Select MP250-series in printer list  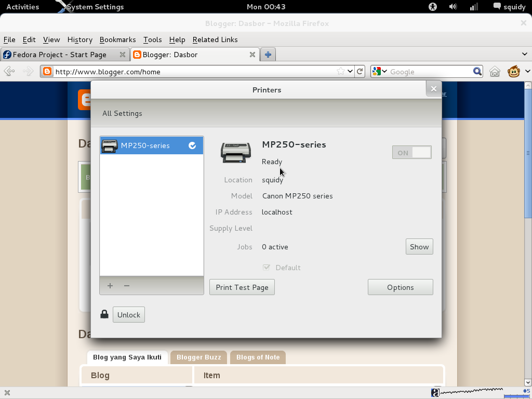tap(152, 145)
